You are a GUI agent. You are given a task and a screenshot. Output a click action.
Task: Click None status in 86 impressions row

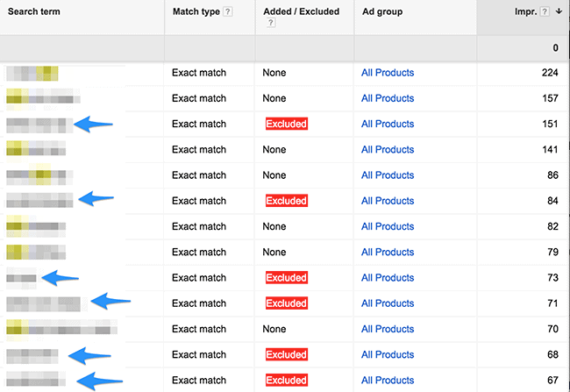click(274, 175)
